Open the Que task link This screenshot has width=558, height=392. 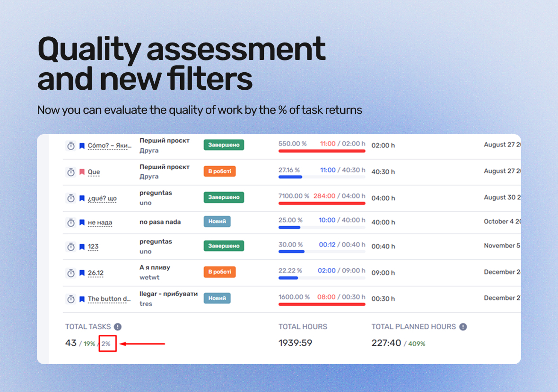click(94, 172)
